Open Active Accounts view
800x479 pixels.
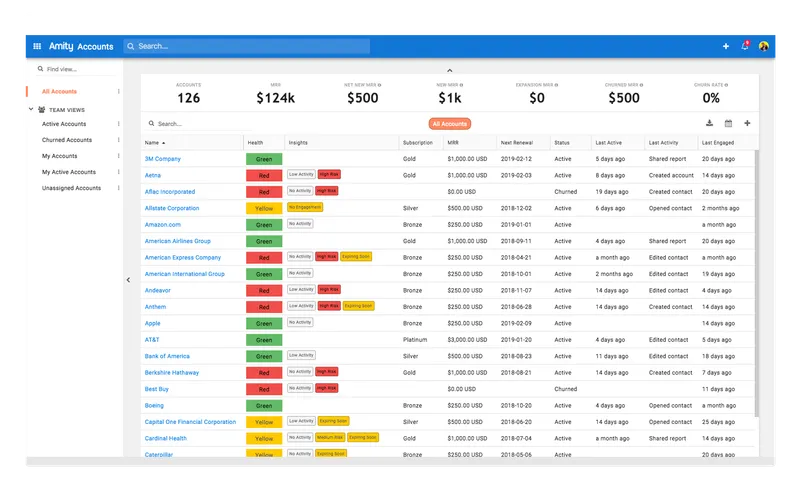pyautogui.click(x=64, y=124)
